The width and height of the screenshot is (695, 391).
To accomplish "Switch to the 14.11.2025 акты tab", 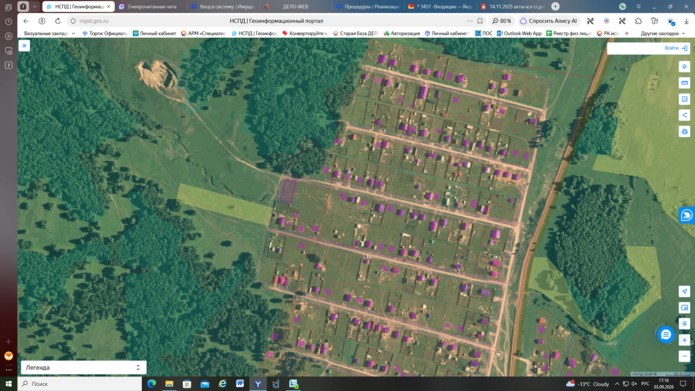I will point(512,7).
